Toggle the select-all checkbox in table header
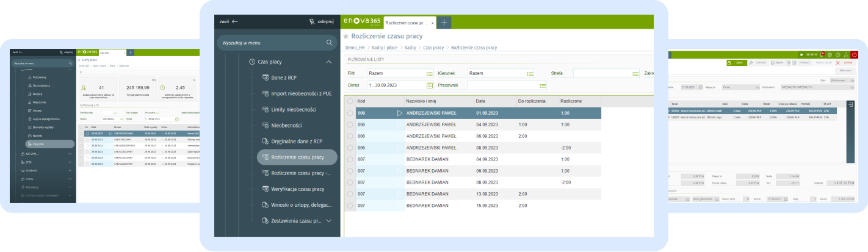This screenshot has width=868, height=252. pyautogui.click(x=350, y=101)
